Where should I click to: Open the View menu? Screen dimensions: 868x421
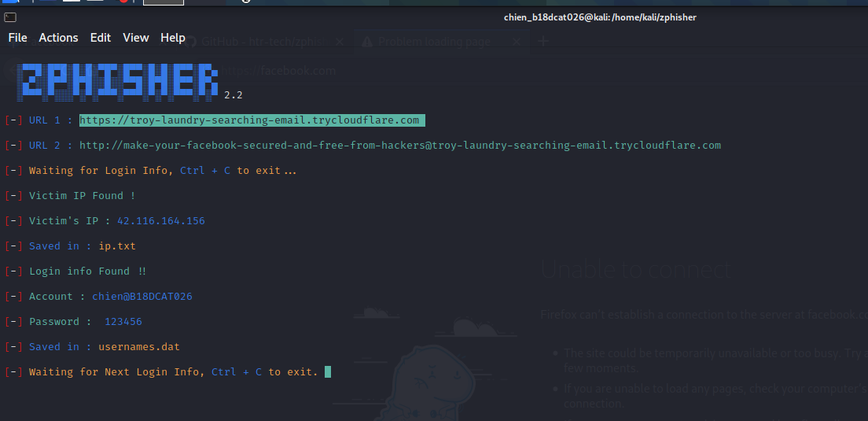[136, 38]
